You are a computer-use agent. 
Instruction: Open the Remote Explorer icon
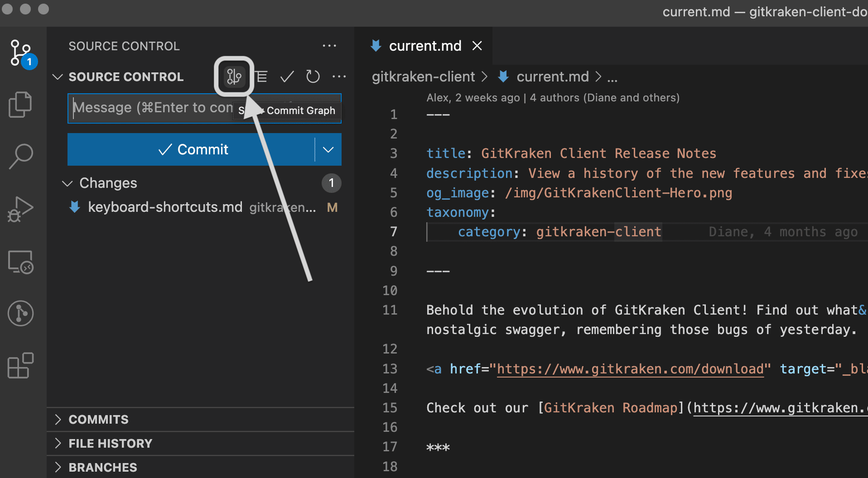21,262
